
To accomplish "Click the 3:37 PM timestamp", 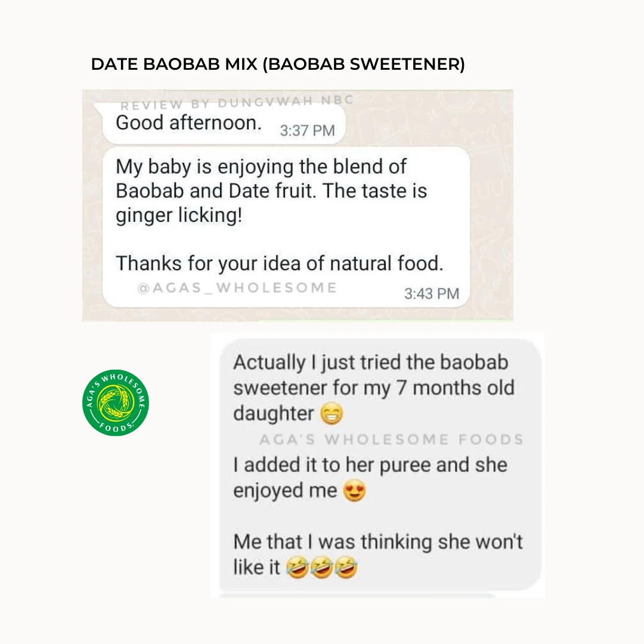I will 307,131.
